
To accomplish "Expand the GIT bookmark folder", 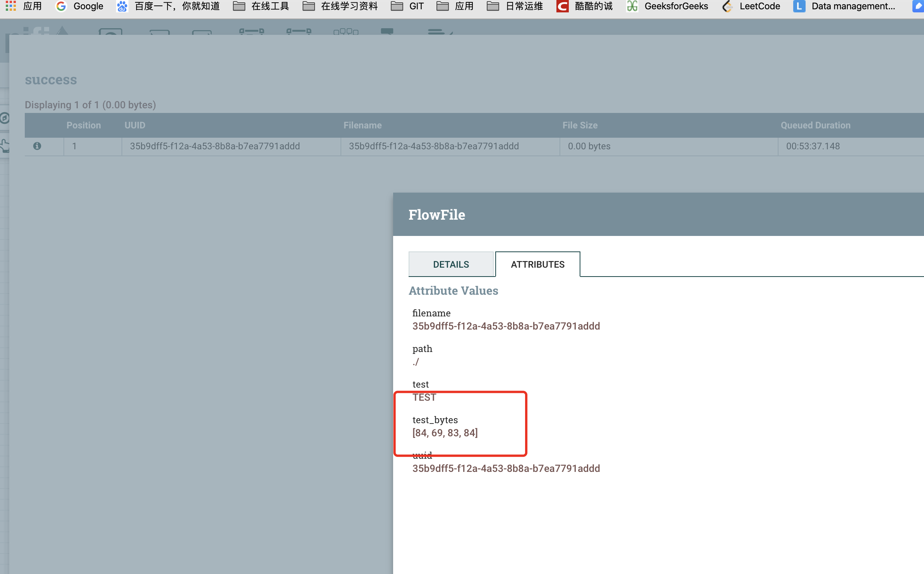I will (407, 6).
